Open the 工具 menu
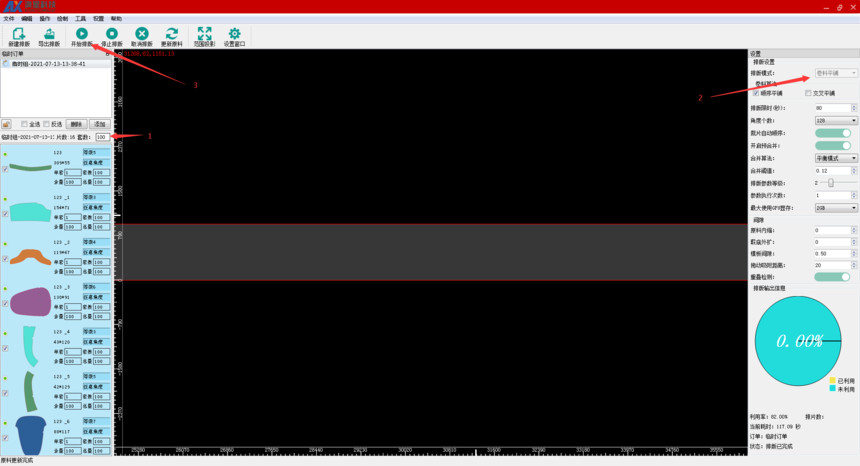The width and height of the screenshot is (860, 466). [81, 19]
